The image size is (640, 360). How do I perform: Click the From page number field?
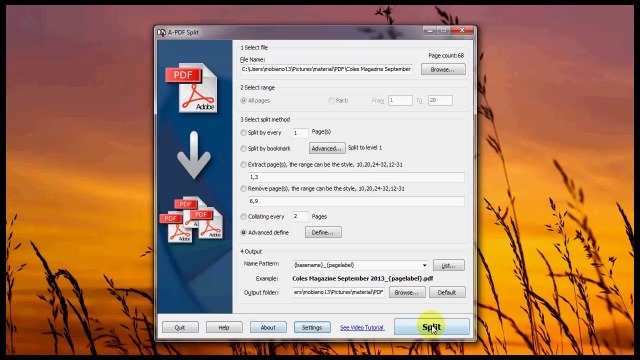400,100
